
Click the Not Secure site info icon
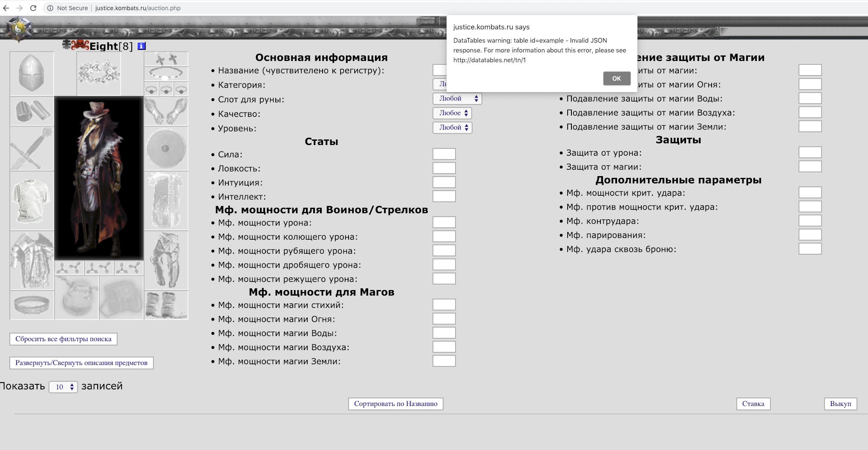tap(50, 8)
